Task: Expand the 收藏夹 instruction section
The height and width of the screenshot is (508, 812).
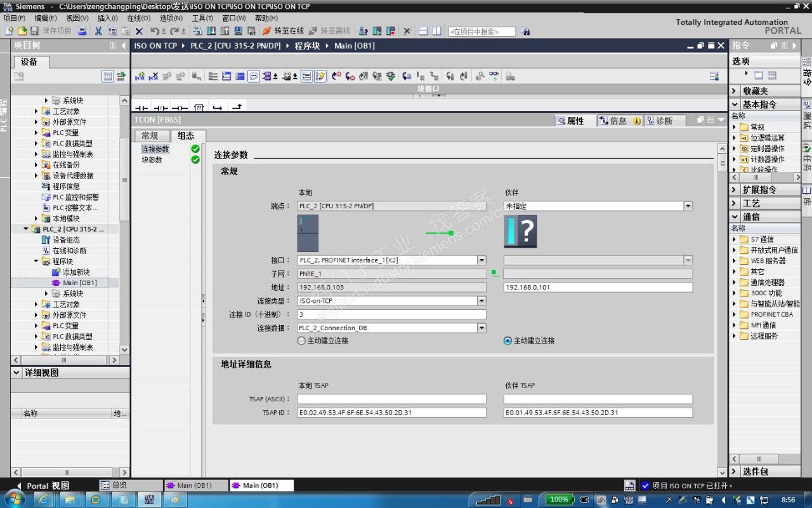Action: click(x=735, y=91)
